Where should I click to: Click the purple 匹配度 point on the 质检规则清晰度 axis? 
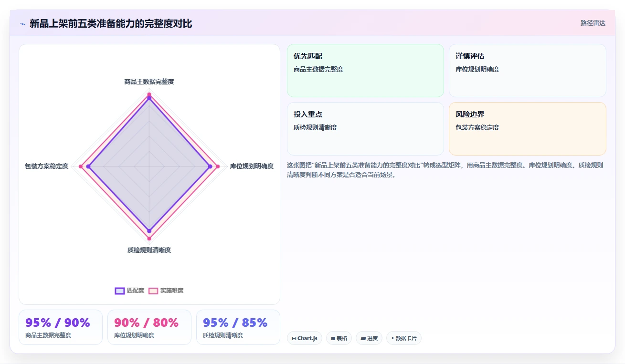click(x=149, y=231)
